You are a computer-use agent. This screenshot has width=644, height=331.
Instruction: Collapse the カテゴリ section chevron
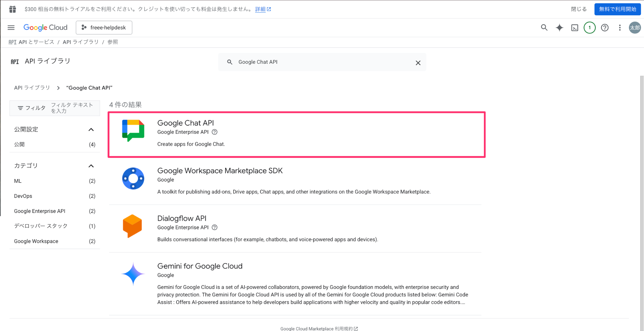(91, 166)
